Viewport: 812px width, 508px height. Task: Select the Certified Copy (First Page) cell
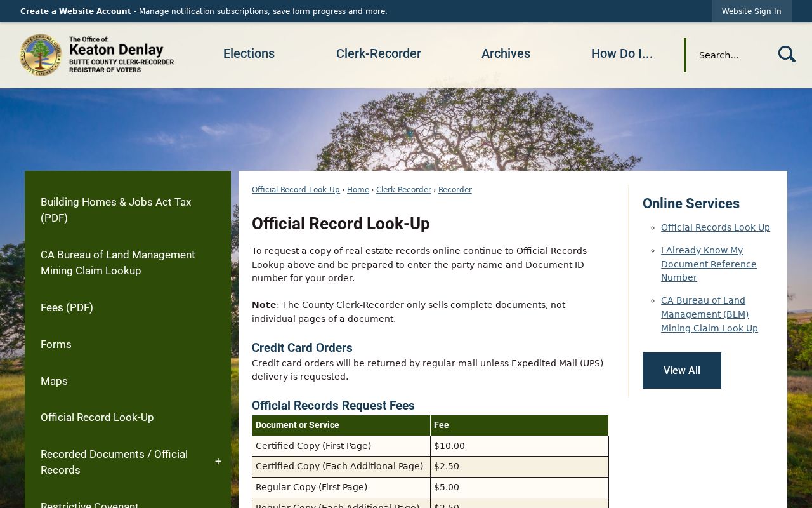[x=341, y=446]
